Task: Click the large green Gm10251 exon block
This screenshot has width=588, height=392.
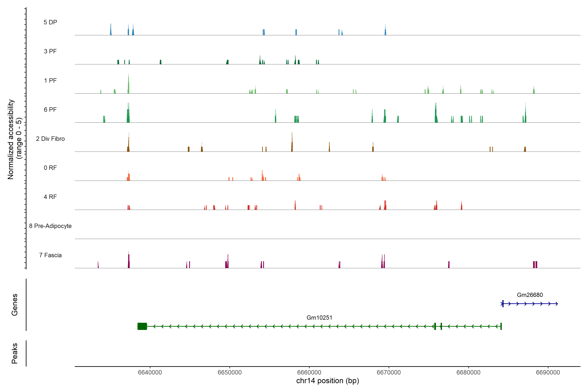Action: pyautogui.click(x=142, y=326)
